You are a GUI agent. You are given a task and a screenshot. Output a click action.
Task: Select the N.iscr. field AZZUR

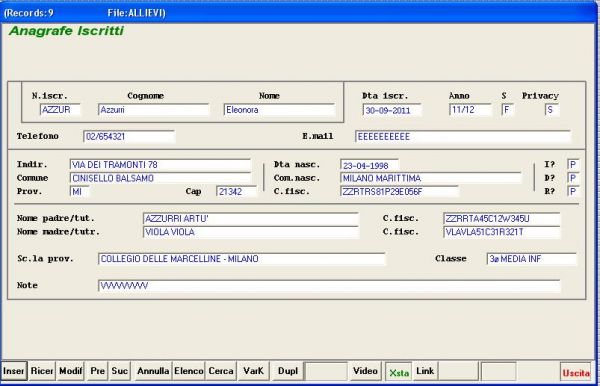[60, 110]
